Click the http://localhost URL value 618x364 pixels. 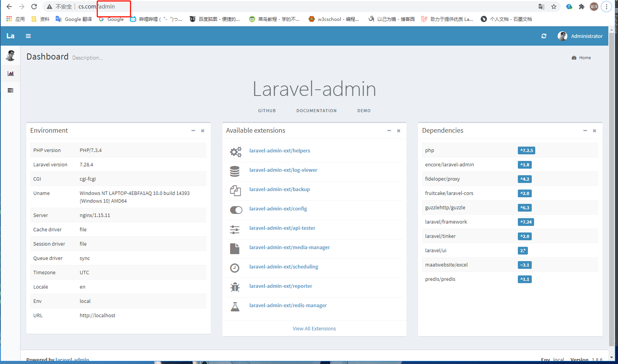97,315
